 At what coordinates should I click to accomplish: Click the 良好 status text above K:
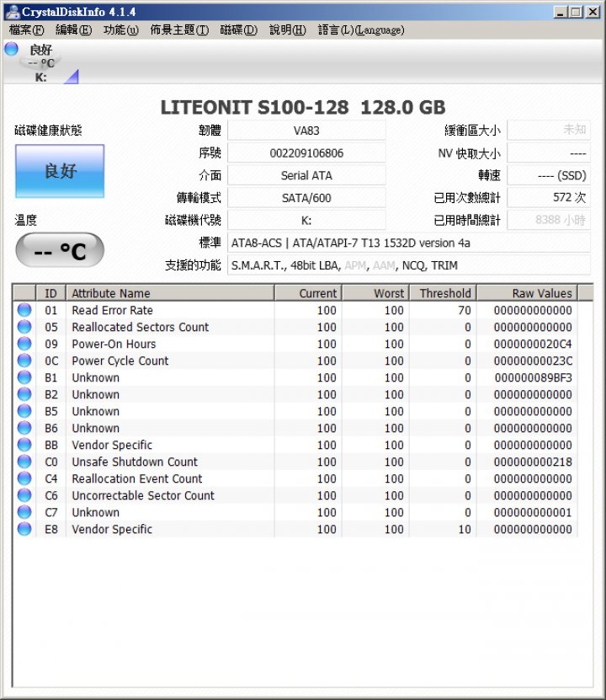click(x=40, y=50)
